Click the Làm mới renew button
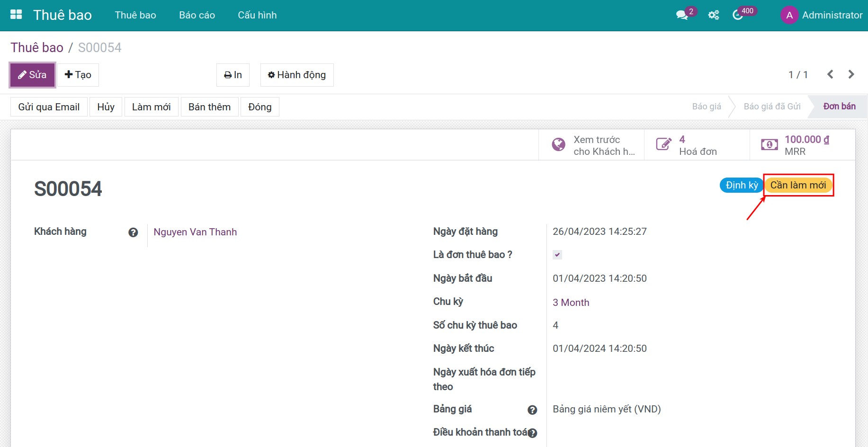Viewport: 868px width, 447px height. coord(151,107)
